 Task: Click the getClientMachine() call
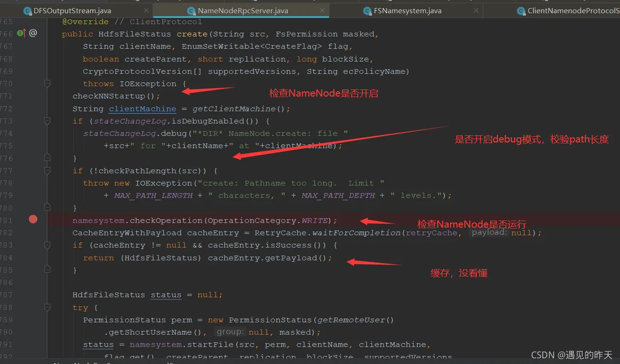(239, 108)
